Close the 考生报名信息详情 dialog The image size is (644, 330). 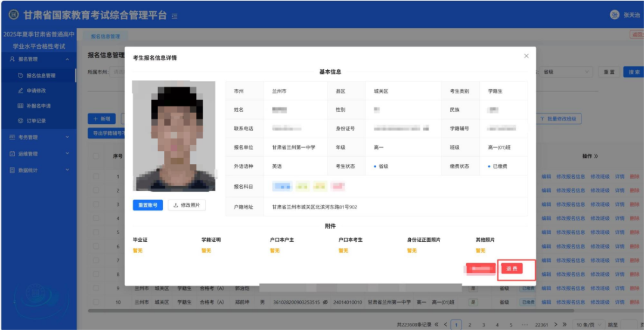click(526, 56)
